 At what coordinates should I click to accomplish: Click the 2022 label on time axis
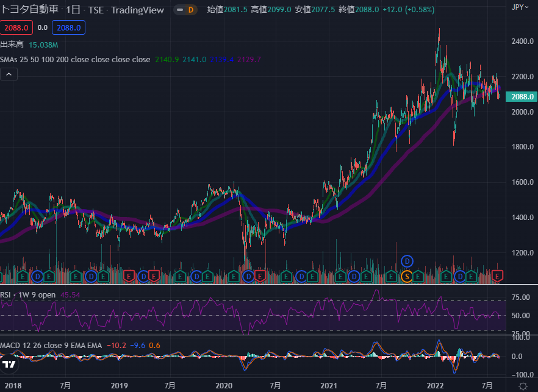click(435, 386)
